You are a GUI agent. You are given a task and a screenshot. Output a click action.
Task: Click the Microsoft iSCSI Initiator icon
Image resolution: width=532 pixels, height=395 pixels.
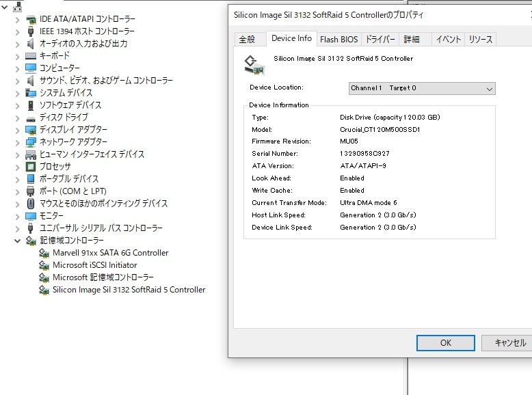[44, 265]
